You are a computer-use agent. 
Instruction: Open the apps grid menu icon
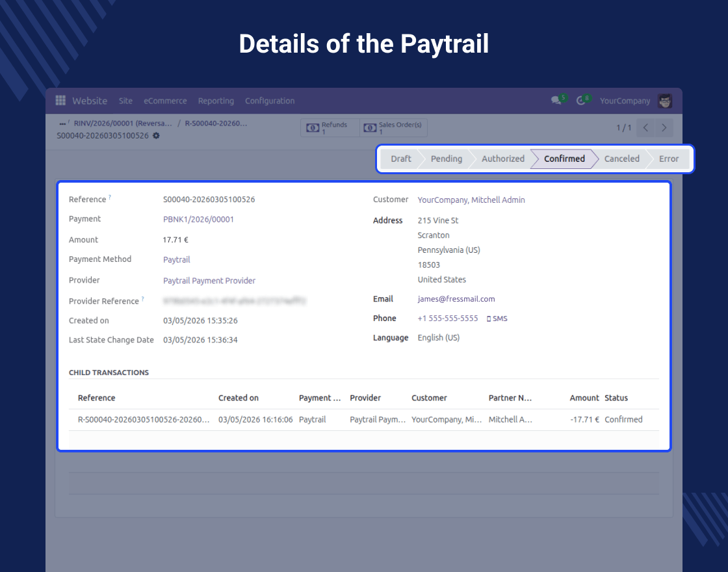[x=60, y=101]
